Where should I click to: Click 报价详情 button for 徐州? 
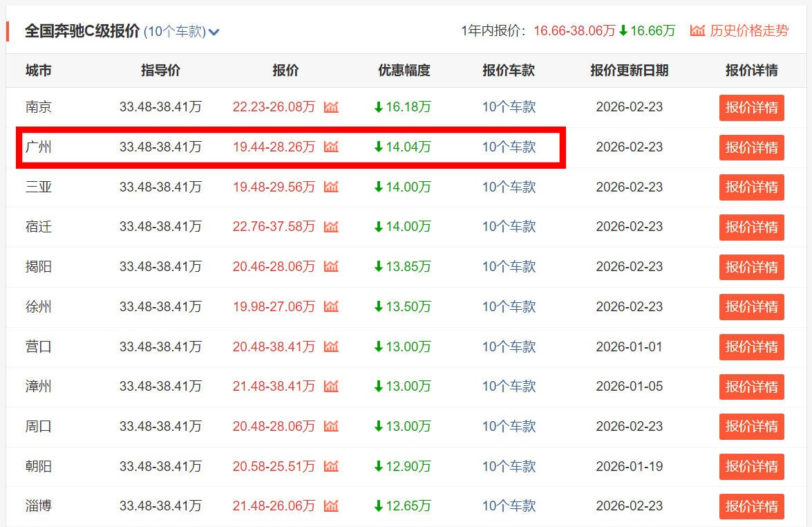(x=751, y=307)
